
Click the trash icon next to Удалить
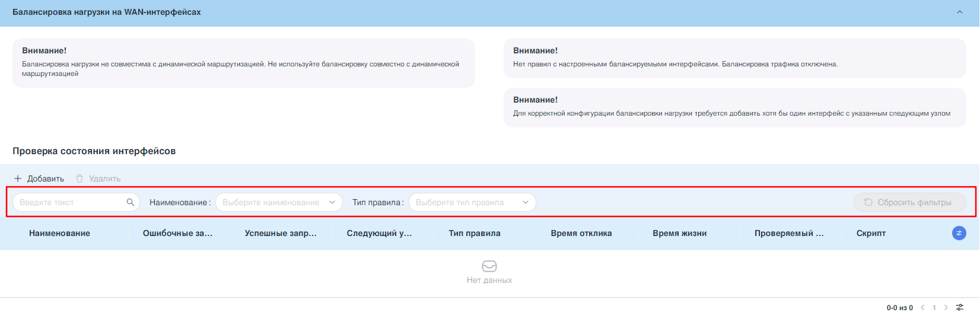[x=79, y=178]
